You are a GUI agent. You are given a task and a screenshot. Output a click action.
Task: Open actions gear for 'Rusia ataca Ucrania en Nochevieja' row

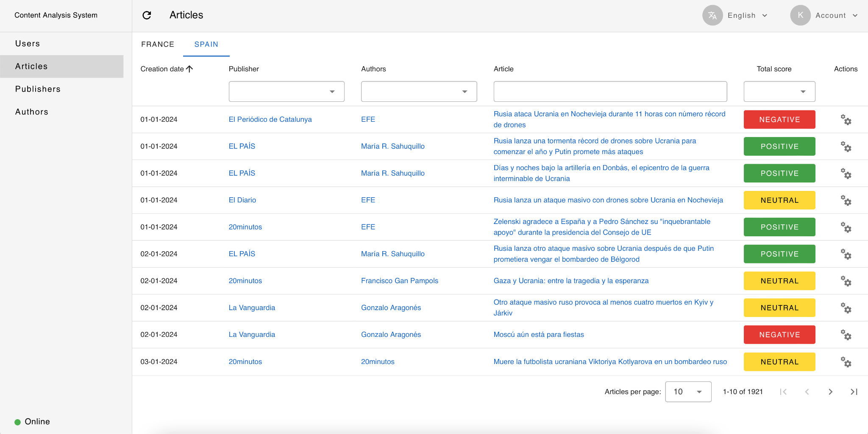click(846, 120)
